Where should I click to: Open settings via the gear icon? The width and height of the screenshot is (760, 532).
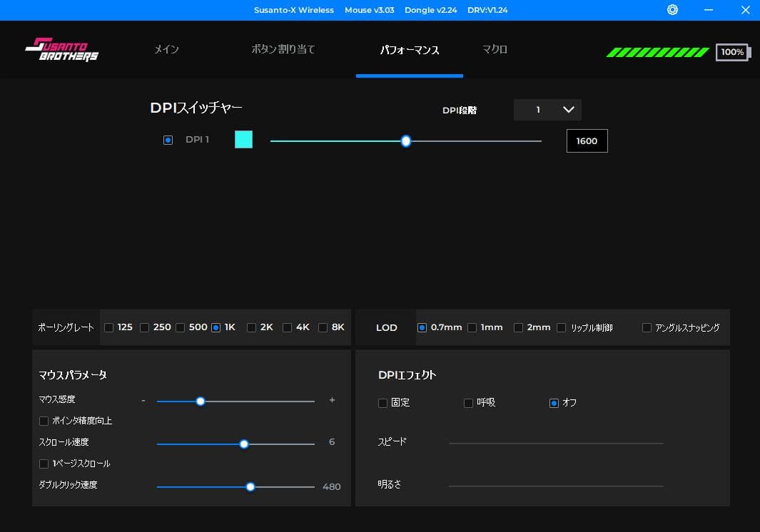point(672,10)
